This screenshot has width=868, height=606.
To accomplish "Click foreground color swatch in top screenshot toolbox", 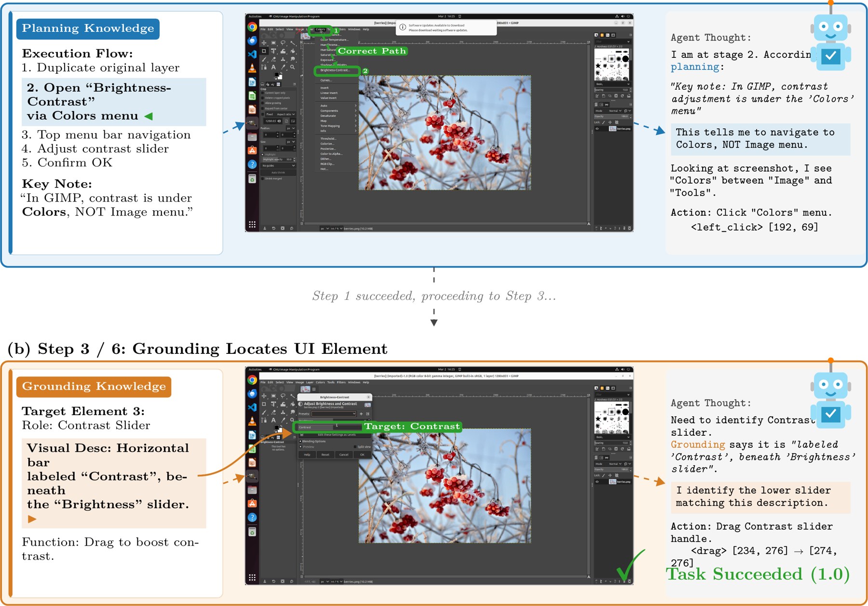I will tap(276, 74).
